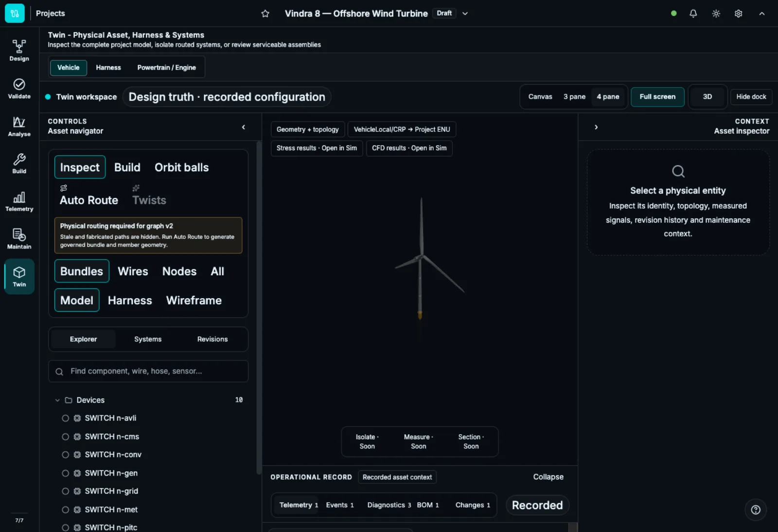Click gear icon beside SWITCH n-avli
This screenshot has height=532, width=778.
77,418
